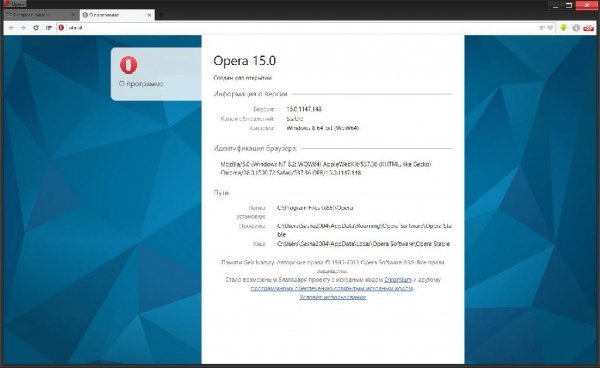Click the AppData\Roaming profile path
Screen dimensions: 600x368
pyautogui.click(x=364, y=230)
